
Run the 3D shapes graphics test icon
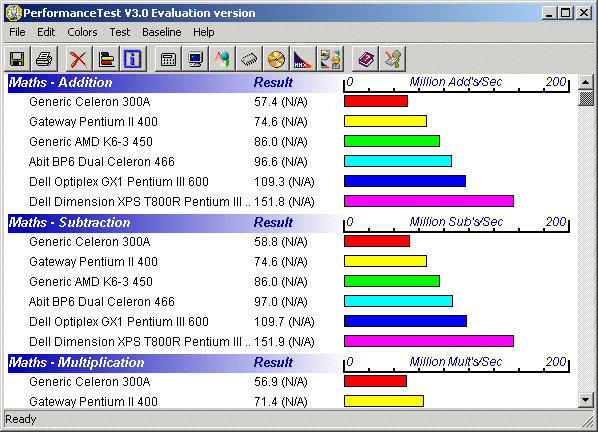pyautogui.click(x=222, y=59)
